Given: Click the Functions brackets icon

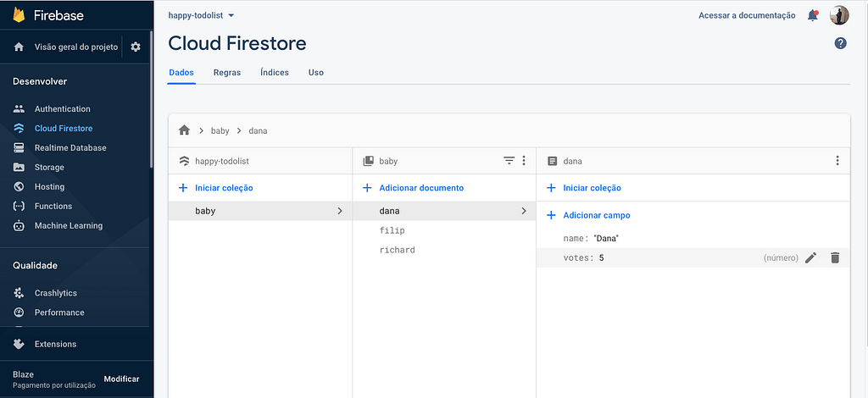Looking at the screenshot, I should coord(19,206).
